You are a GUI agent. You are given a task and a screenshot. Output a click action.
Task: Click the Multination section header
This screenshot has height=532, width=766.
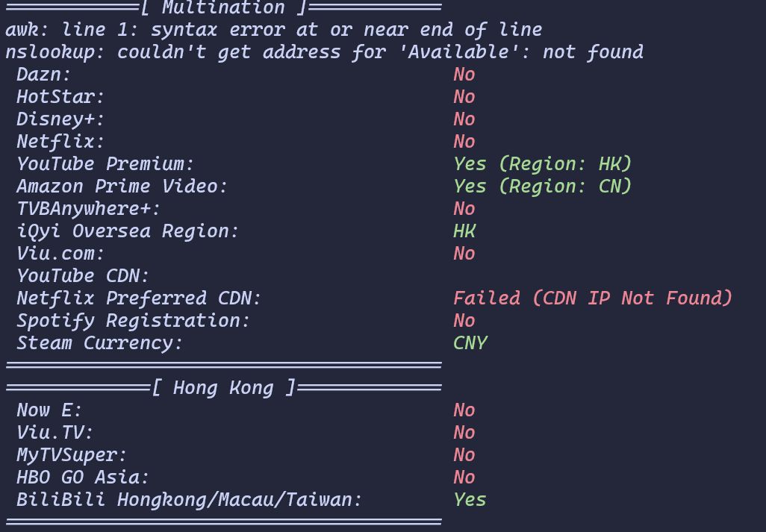[x=224, y=7]
